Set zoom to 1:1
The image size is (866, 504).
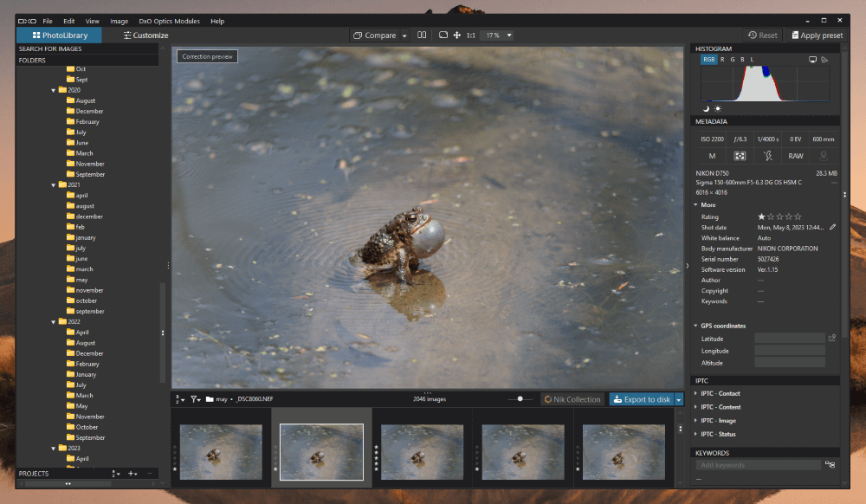tap(470, 36)
